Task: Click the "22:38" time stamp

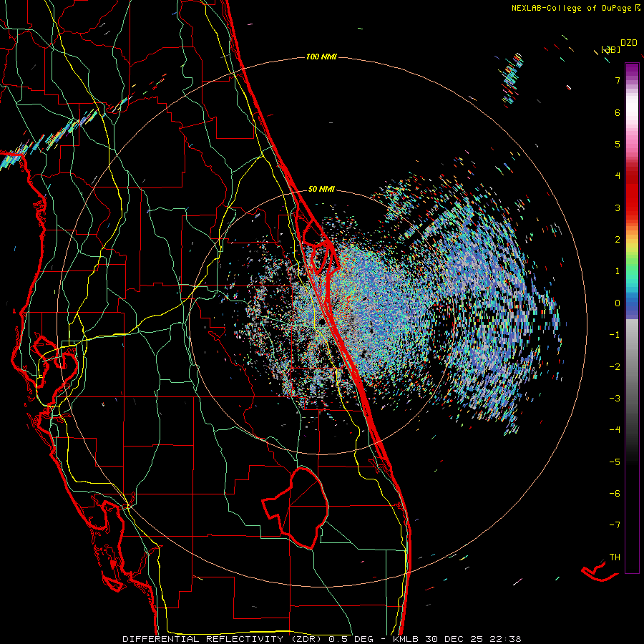Action: coord(505,639)
